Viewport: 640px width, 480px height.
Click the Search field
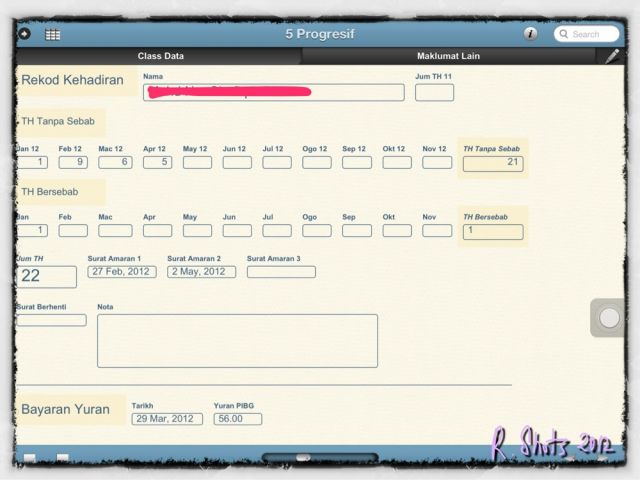click(588, 34)
